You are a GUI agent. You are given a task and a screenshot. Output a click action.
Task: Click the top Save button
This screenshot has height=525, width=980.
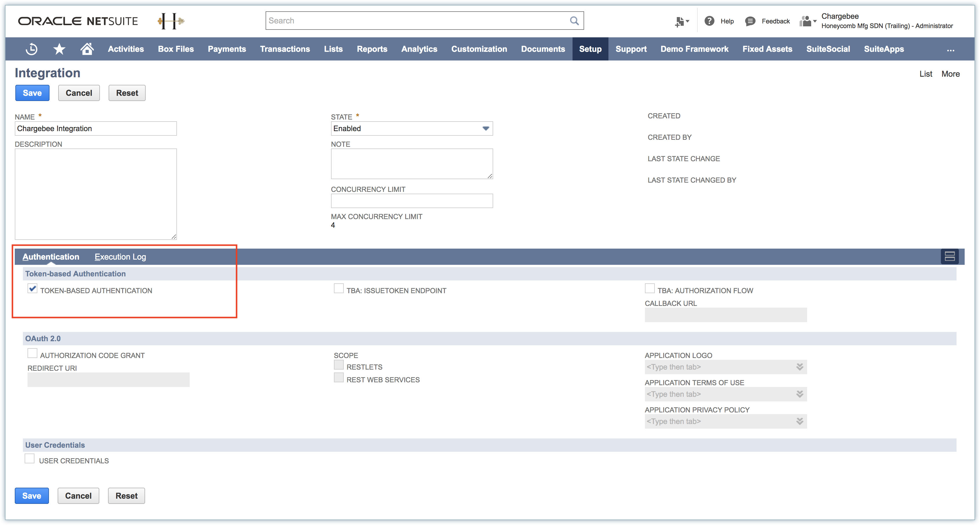(x=32, y=93)
